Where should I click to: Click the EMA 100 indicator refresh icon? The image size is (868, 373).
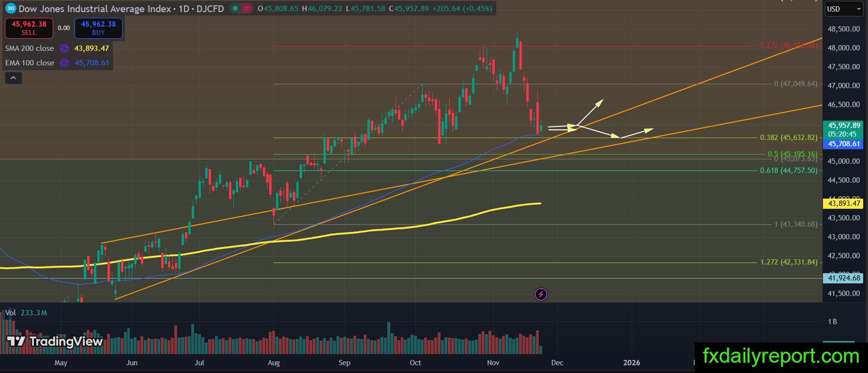(64, 63)
